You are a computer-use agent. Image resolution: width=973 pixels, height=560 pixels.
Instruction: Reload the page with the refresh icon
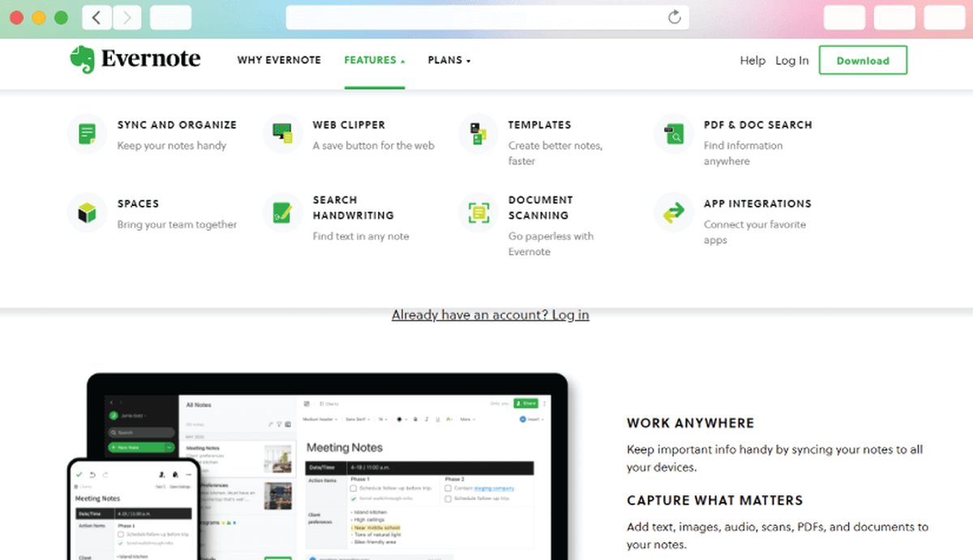pos(674,17)
